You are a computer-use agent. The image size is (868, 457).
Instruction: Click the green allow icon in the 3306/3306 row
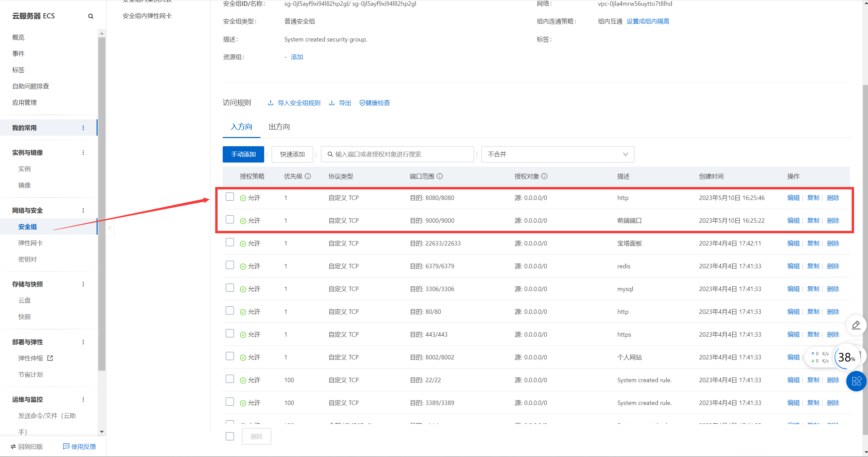tap(243, 289)
